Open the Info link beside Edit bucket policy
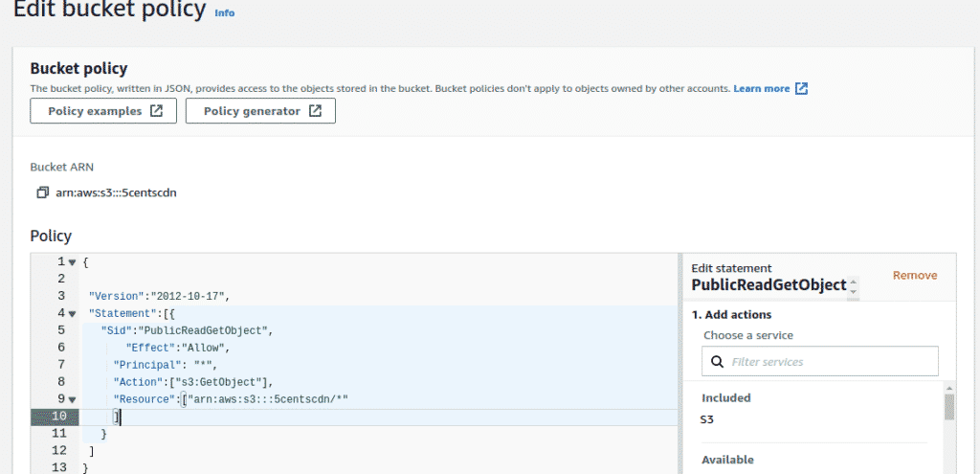 coord(224,12)
